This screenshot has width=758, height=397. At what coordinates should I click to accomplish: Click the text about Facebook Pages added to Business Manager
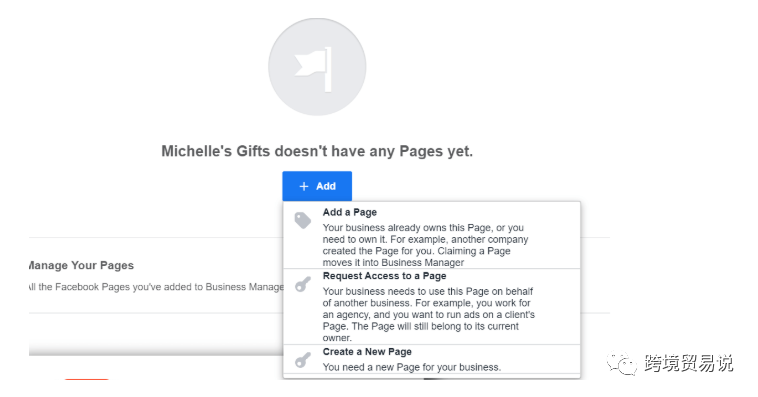pos(156,287)
